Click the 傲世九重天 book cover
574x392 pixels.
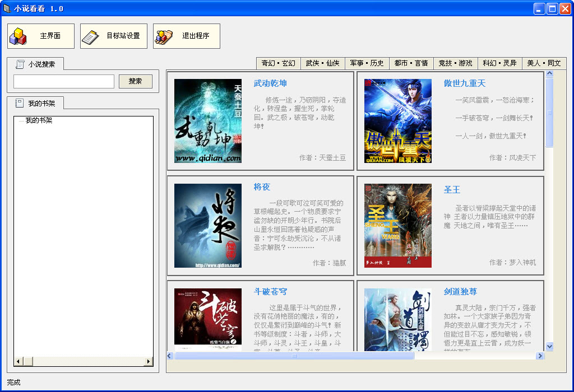[398, 121]
